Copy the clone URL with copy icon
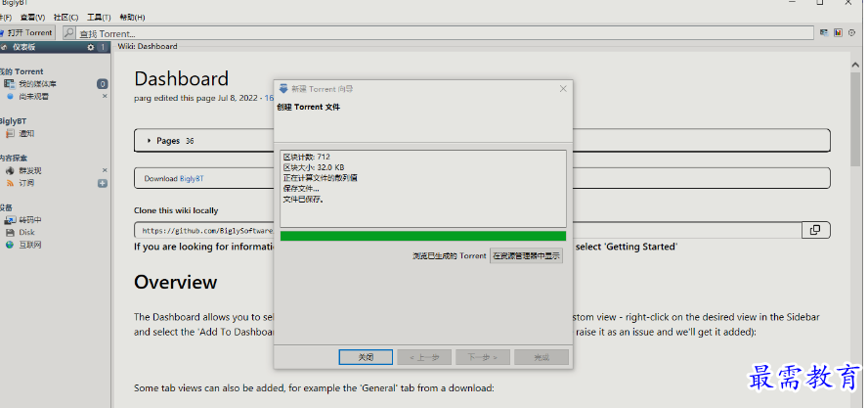 (815, 230)
